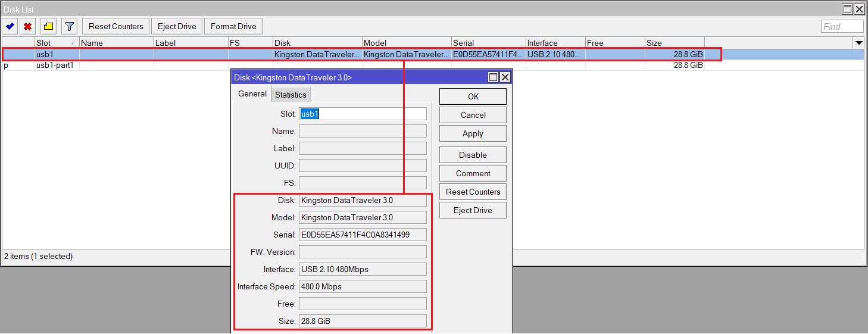Click the Interface field USB 2.10 480Mbps
The height and width of the screenshot is (334, 868).
363,269
